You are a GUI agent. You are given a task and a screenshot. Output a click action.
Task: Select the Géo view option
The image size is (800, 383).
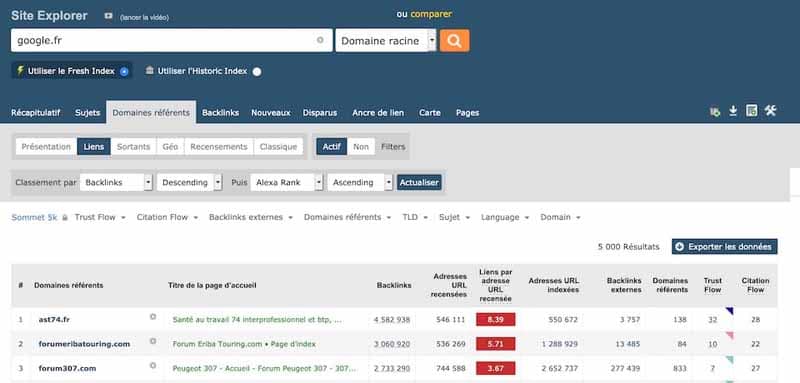click(170, 146)
